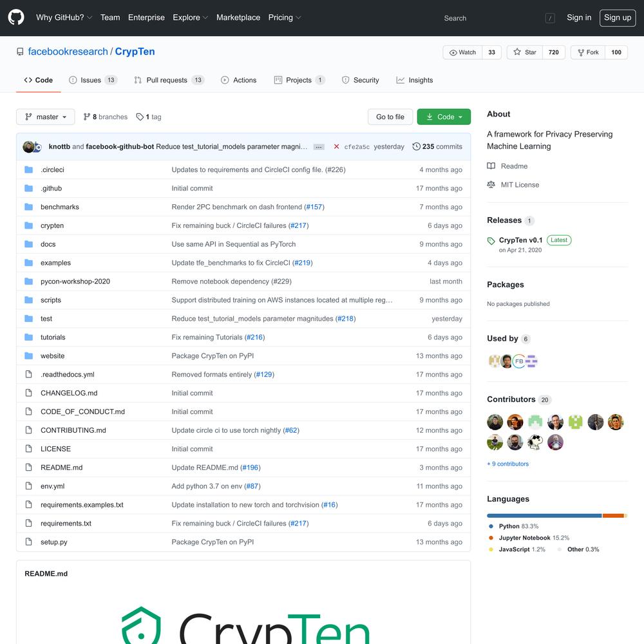The width and height of the screenshot is (644, 644).
Task: Open the Security tab
Action: [360, 80]
